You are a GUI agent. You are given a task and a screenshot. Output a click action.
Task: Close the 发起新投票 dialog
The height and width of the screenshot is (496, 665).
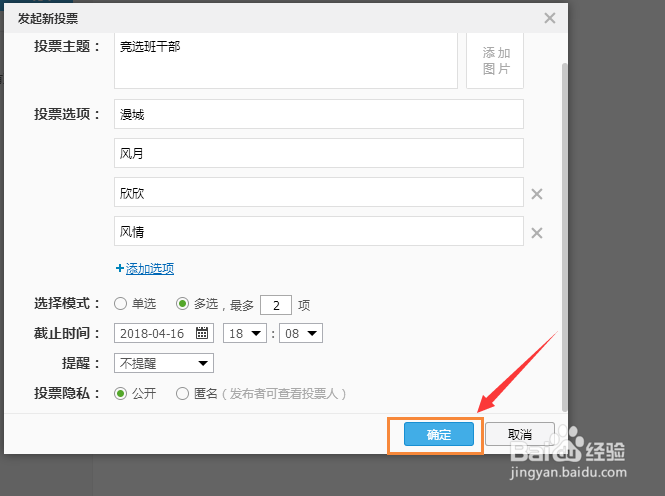(550, 18)
